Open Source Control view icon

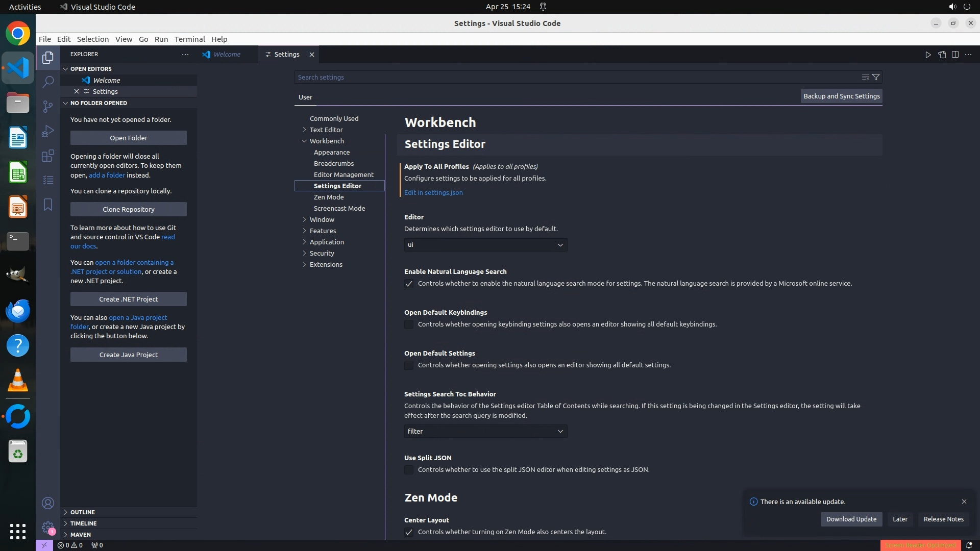[48, 106]
